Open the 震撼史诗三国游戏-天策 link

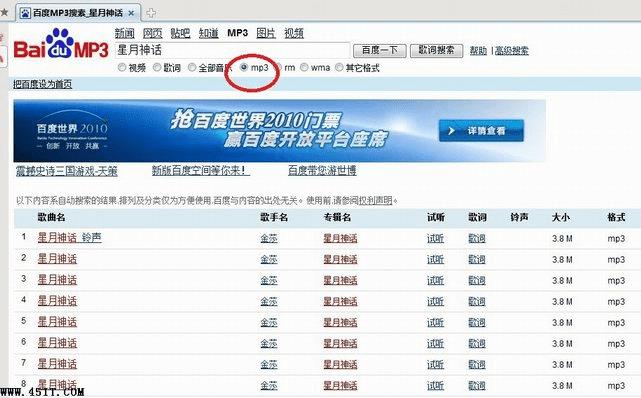tap(67, 171)
